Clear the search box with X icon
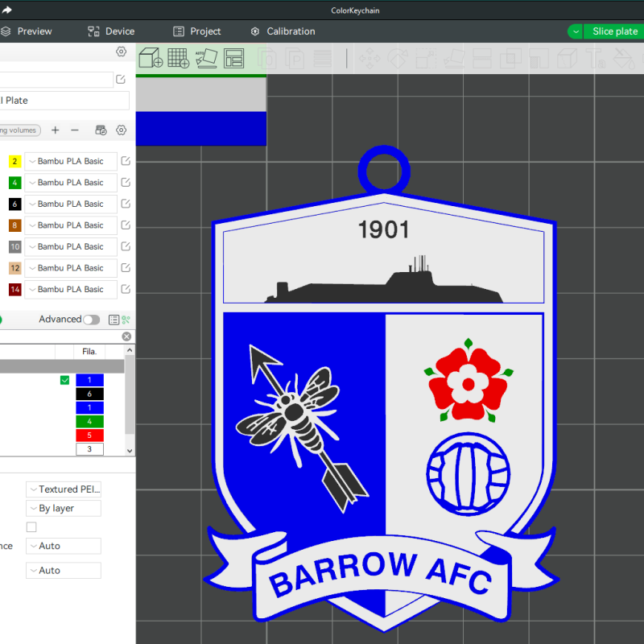 pos(126,336)
